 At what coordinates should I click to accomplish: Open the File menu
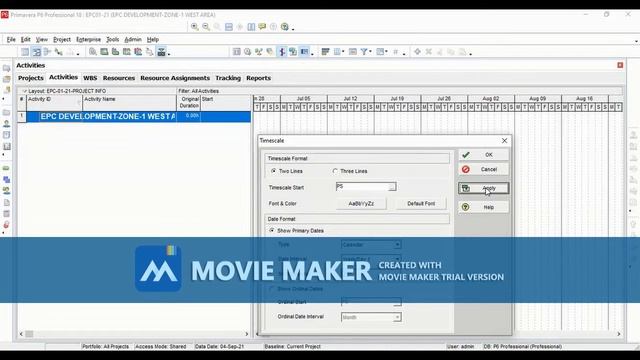point(11,40)
